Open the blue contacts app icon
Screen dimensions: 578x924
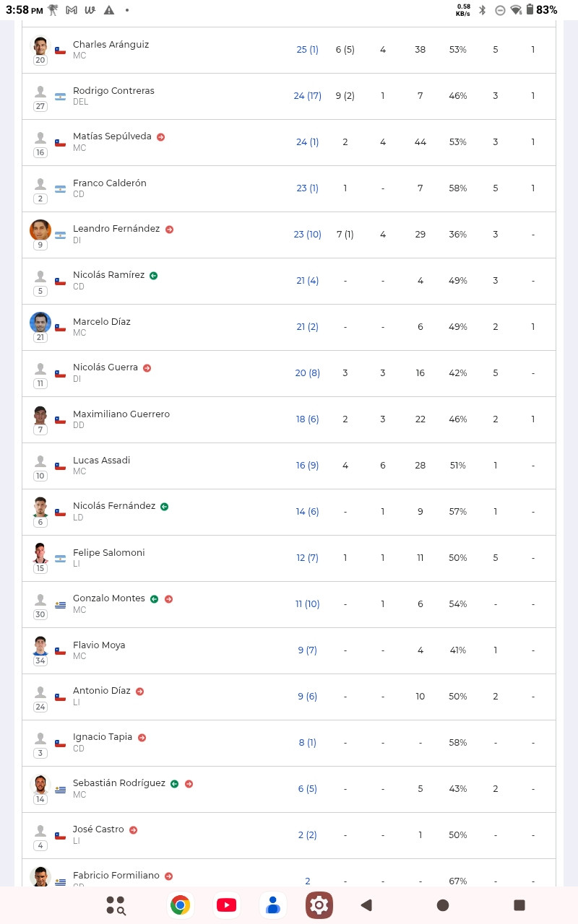[x=272, y=905]
